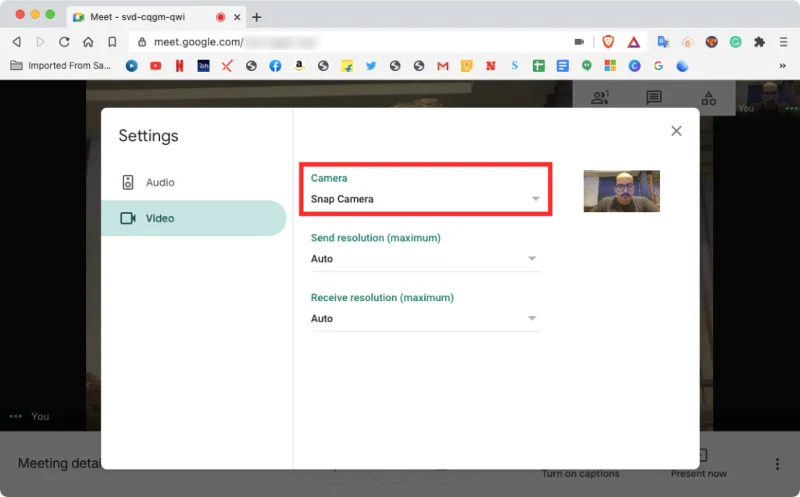Click the Brave Shields lion icon

coord(607,42)
